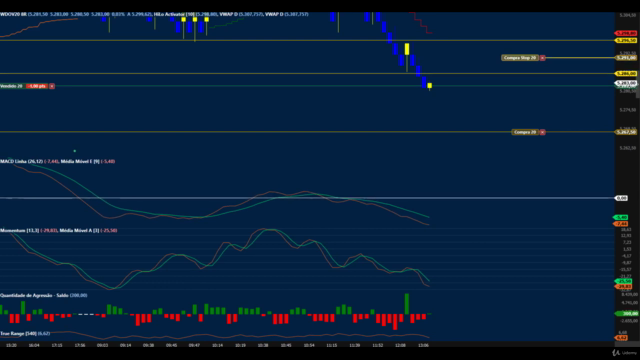Image resolution: width=640 pixels, height=360 pixels.
Task: Click the 13:06 time axis label
Action: 423,345
